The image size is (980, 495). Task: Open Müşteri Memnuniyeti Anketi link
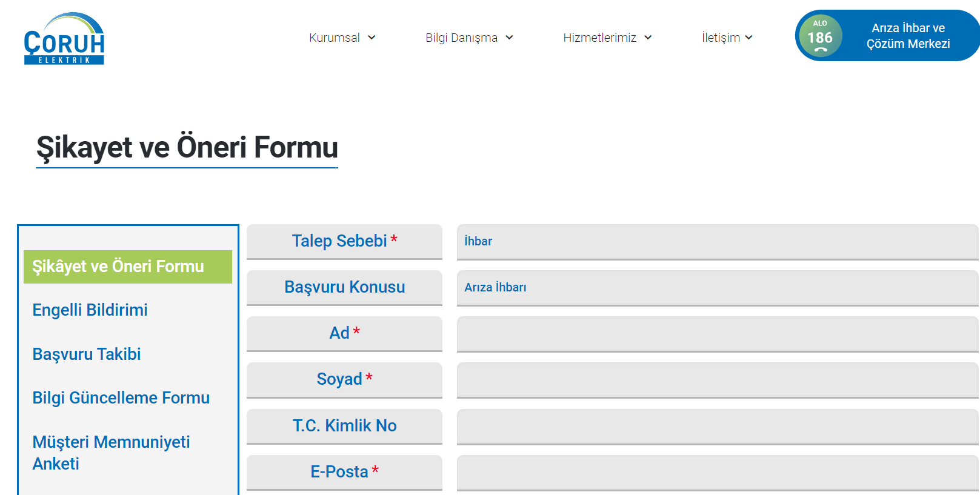point(111,453)
